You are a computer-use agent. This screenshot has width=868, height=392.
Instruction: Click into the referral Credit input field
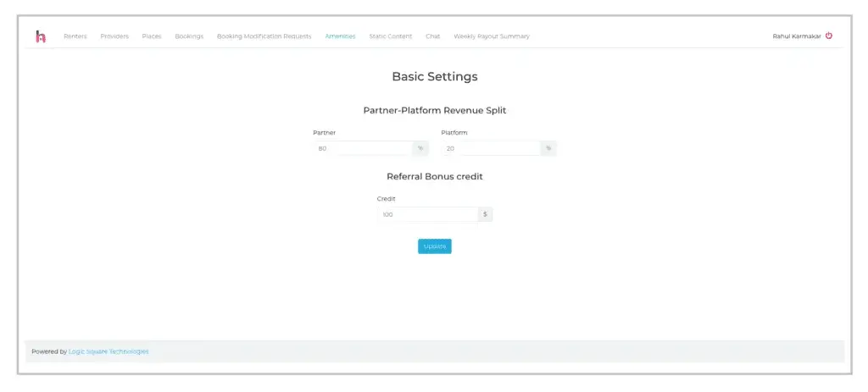click(427, 215)
